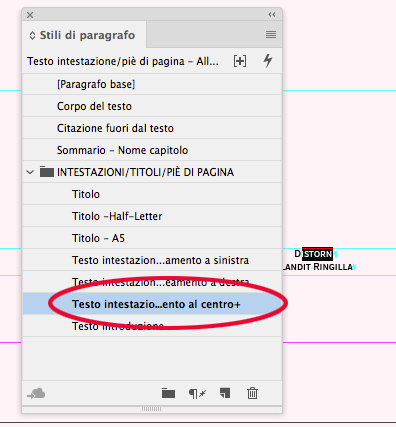This screenshot has height=427, width=396.
Task: Clear overrides in selection pilcrow icon
Action: coord(197,394)
